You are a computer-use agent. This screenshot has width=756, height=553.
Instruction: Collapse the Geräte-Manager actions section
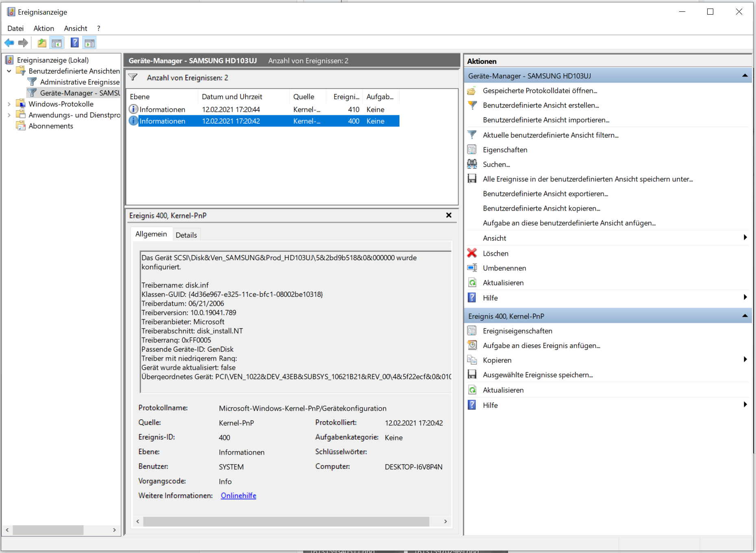[x=745, y=76]
